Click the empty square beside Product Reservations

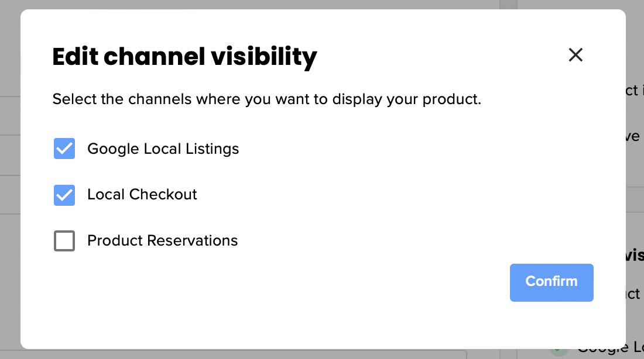click(64, 241)
